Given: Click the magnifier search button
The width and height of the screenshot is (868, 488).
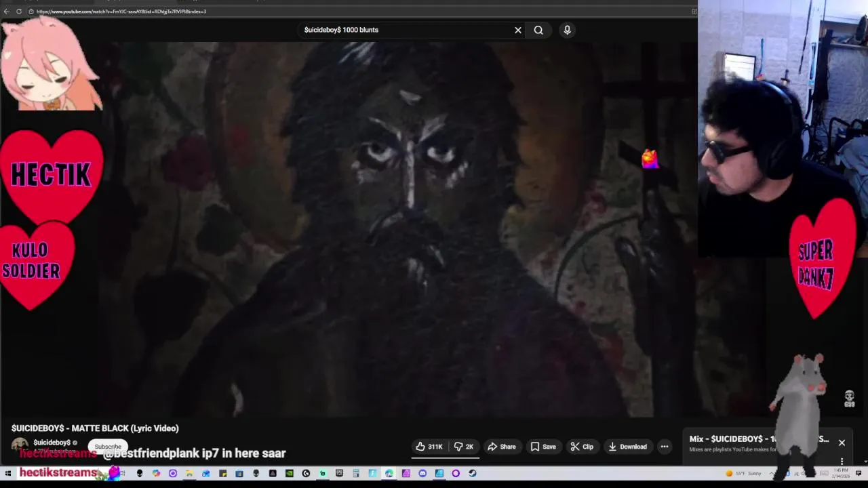Looking at the screenshot, I should tap(538, 30).
